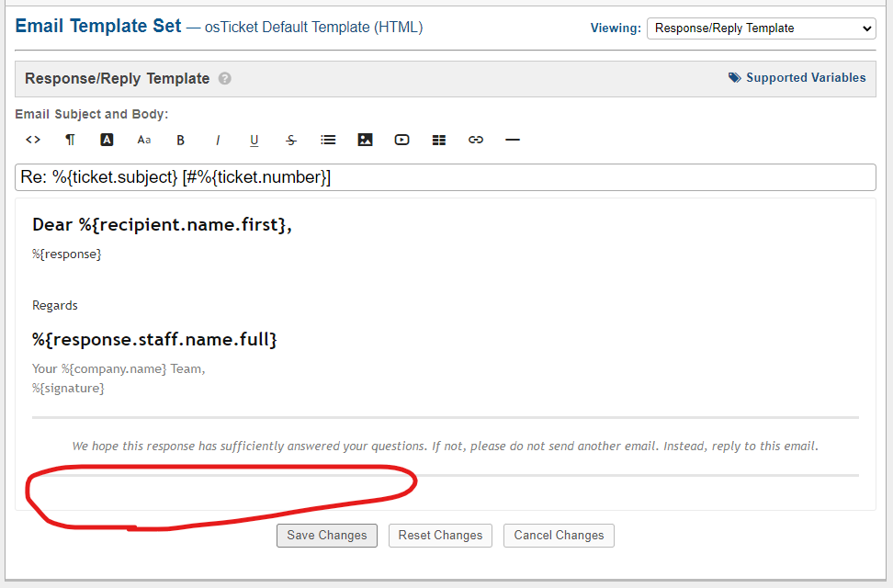893x588 pixels.
Task: Open the text color picker
Action: (x=107, y=140)
